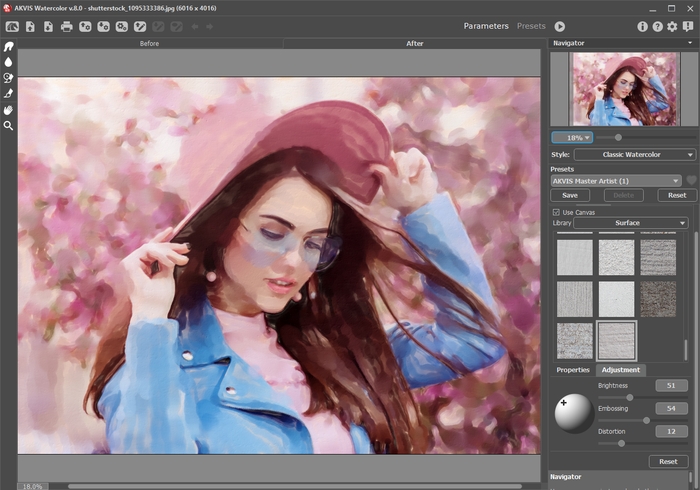Select the highlighted bottom texture swatch

coord(616,341)
